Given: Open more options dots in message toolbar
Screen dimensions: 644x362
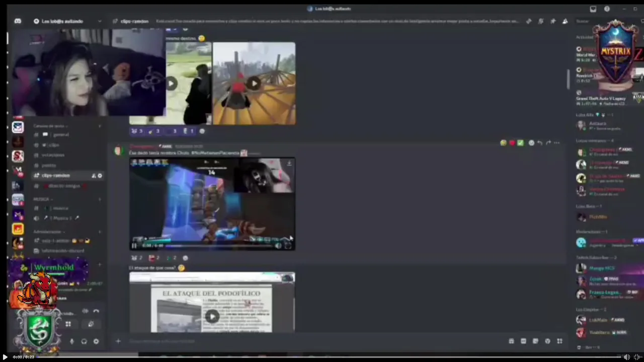Looking at the screenshot, I should (556, 143).
